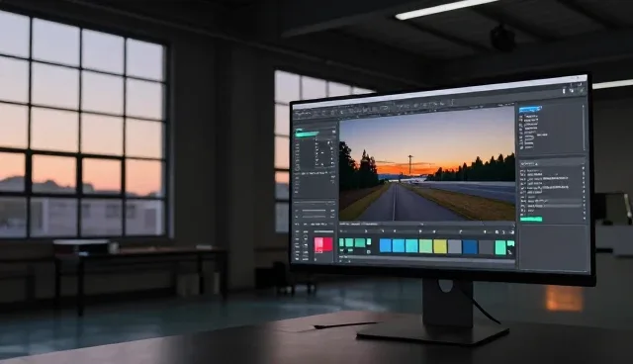Select the dark navy blue timeline clip
This screenshot has width=633, height=364.
(470, 247)
